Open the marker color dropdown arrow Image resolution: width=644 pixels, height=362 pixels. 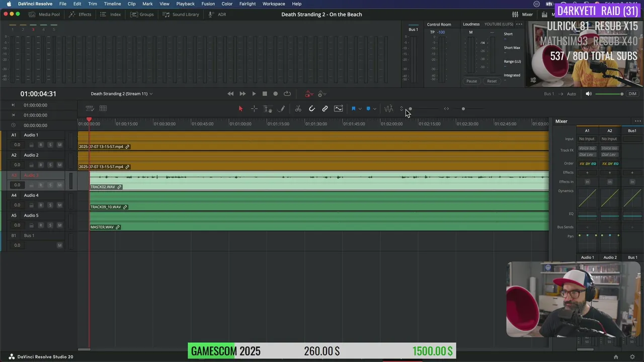point(374,109)
